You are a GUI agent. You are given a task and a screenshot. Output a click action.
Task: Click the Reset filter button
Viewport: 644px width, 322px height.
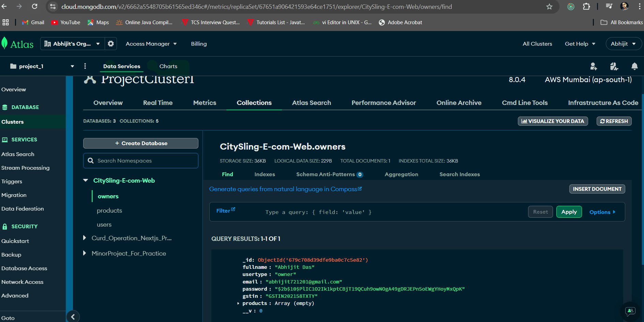point(540,212)
